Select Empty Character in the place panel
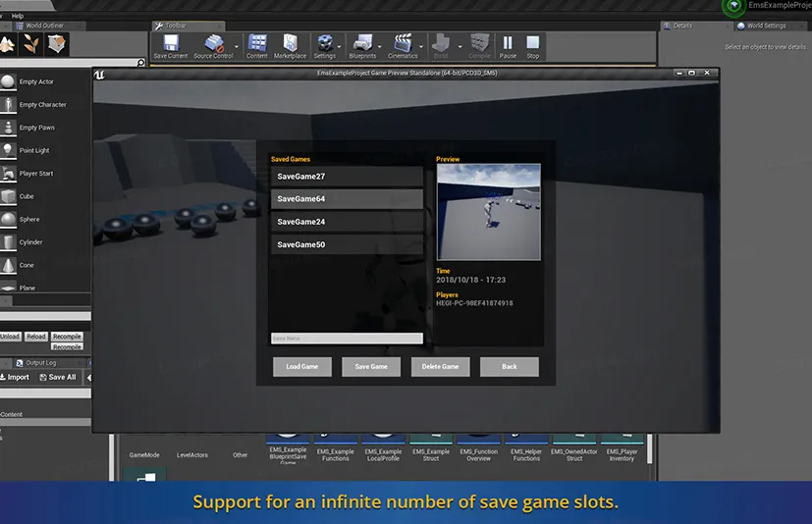 45,105
